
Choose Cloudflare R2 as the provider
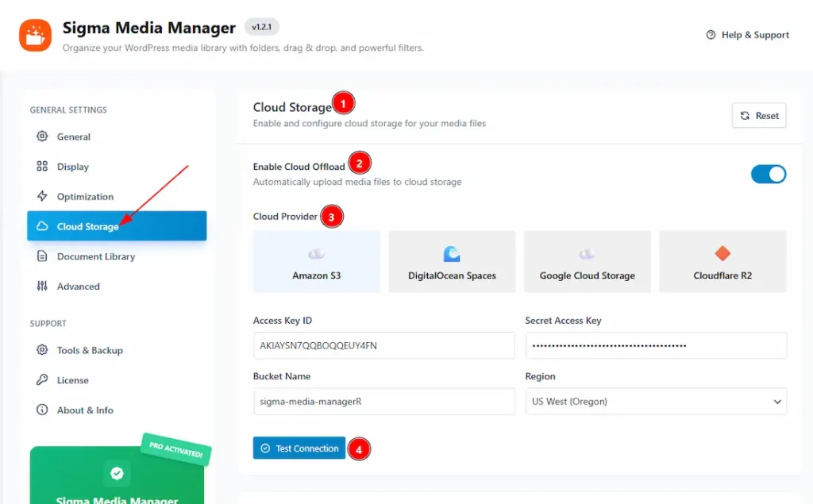(722, 261)
